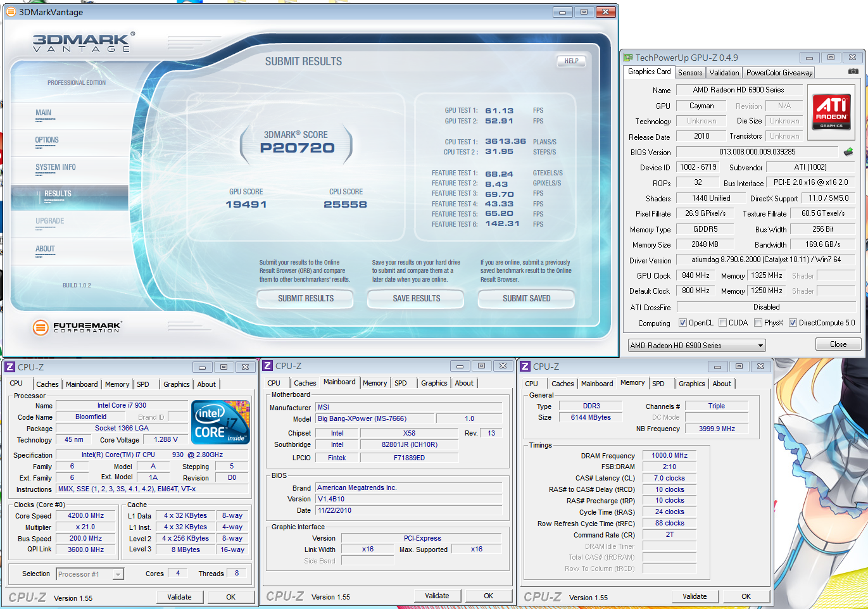This screenshot has width=868, height=609.
Task: Click the Futuremark Corporation logo
Action: (x=77, y=327)
